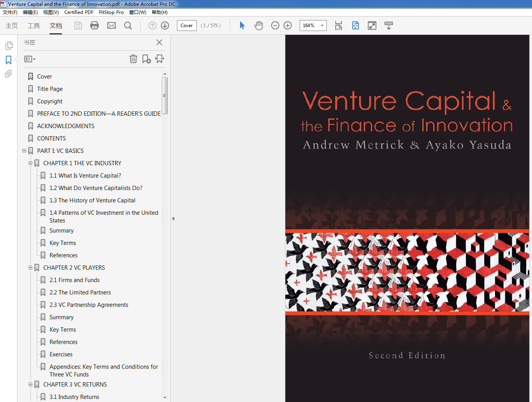Open the PitStop Pro menu
The image size is (532, 402).
click(x=111, y=12)
